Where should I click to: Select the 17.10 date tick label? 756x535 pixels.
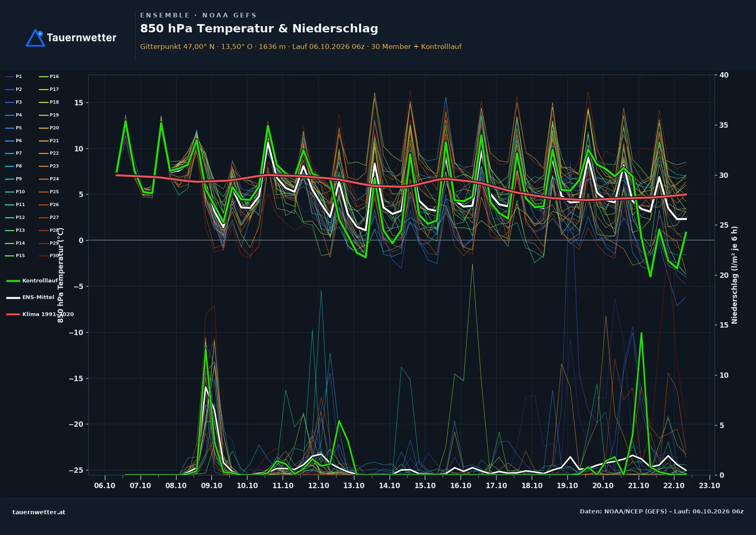point(496,486)
